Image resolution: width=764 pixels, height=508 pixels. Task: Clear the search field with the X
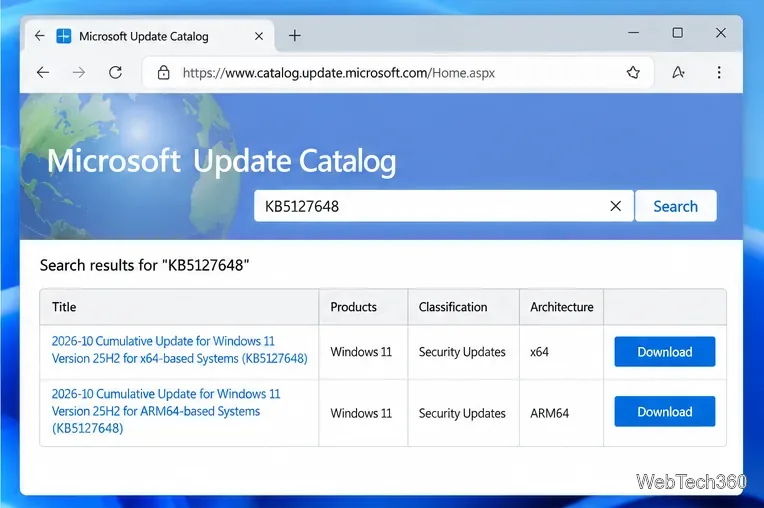click(615, 206)
